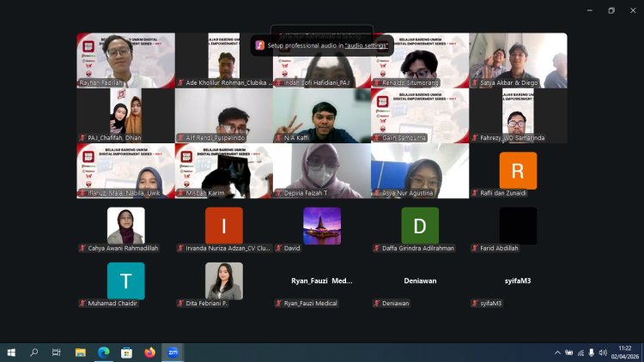
Task: Open taskbar search magnifier
Action: pyautogui.click(x=34, y=352)
